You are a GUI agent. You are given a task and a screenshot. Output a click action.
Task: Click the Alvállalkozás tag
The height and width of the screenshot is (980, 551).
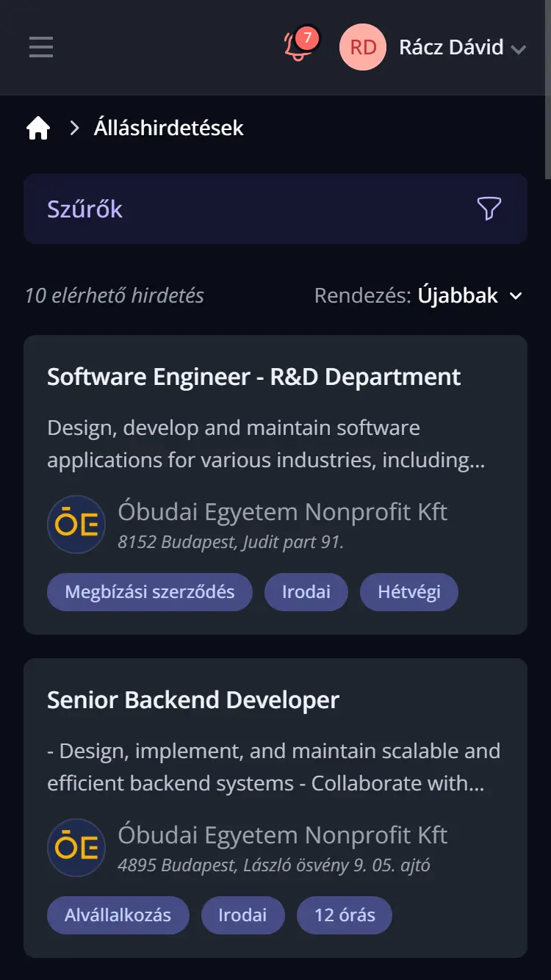click(118, 915)
